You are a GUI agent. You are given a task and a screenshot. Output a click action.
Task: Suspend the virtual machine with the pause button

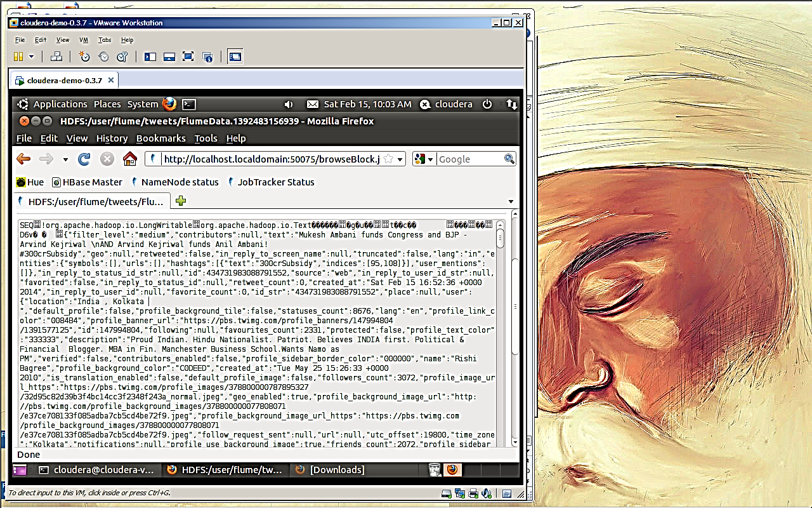click(x=18, y=57)
